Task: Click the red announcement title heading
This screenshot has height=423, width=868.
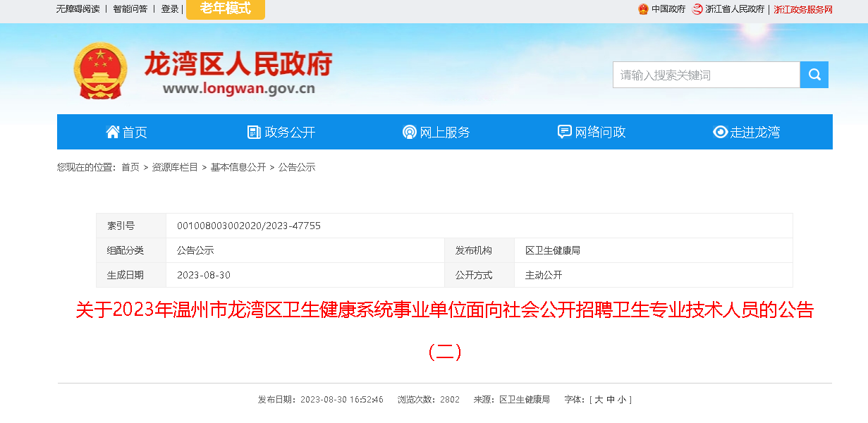Action: click(x=445, y=330)
